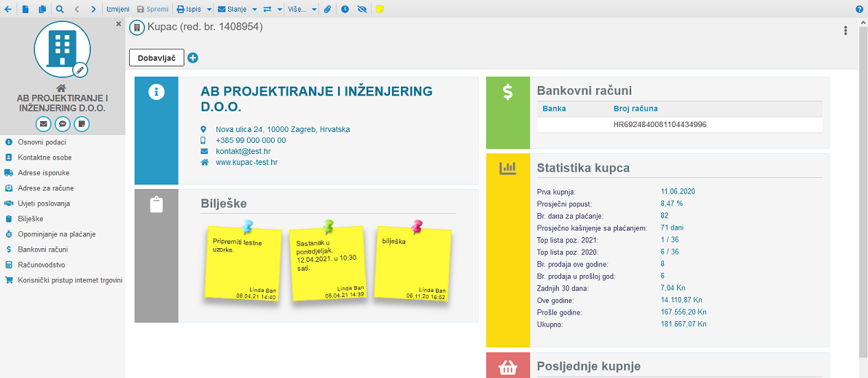The height and width of the screenshot is (378, 868).
Task: Click the search magnifier icon
Action: click(60, 9)
